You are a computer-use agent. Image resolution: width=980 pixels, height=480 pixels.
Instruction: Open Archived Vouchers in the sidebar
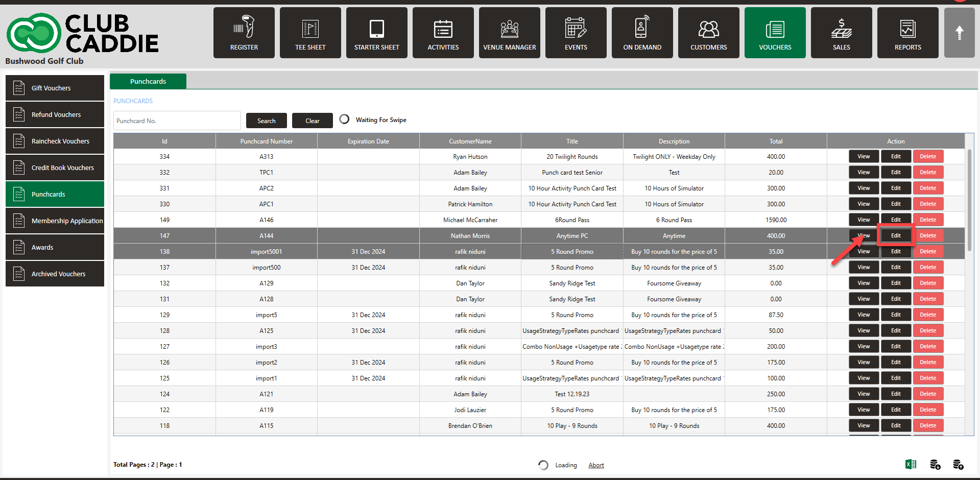coord(55,274)
